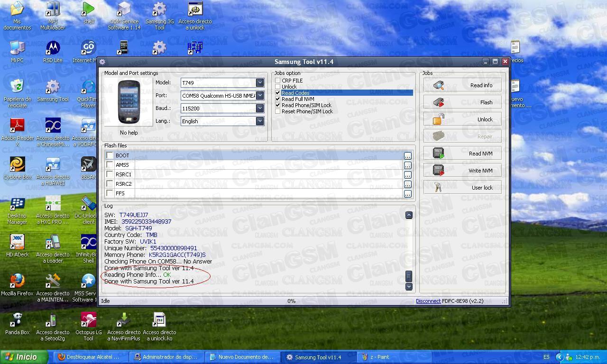Enable the Unlock job option checkbox
Image resolution: width=607 pixels, height=364 pixels.
coord(278,87)
